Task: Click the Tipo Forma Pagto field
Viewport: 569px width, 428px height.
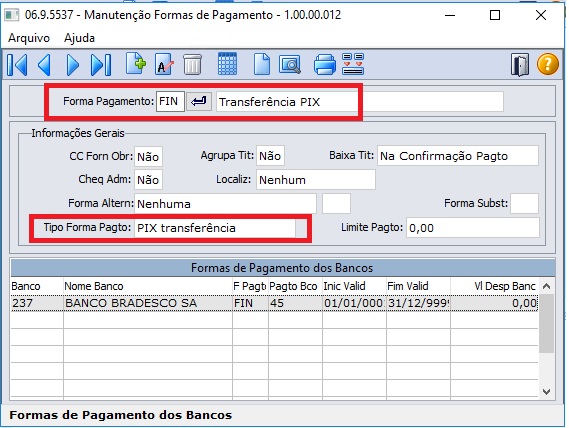Action: click(x=215, y=228)
